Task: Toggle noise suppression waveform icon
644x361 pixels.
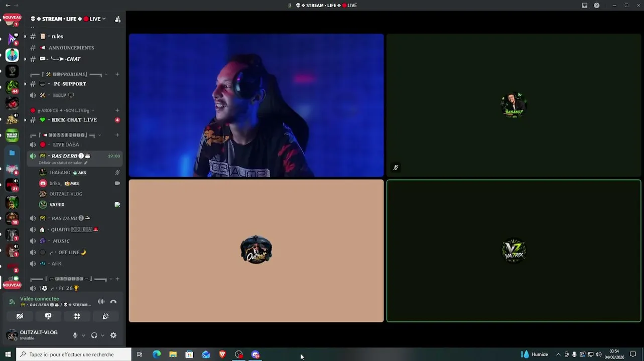Action: click(x=101, y=301)
